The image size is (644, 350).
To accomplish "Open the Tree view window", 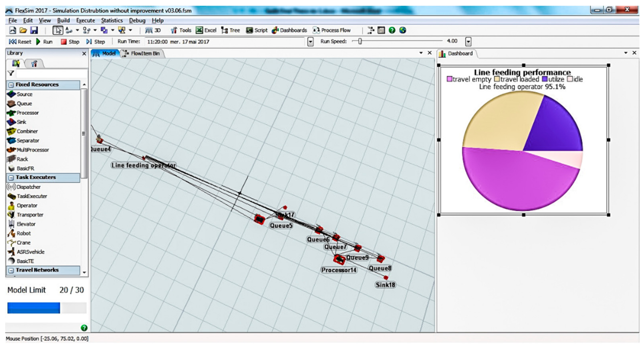I will 230,30.
